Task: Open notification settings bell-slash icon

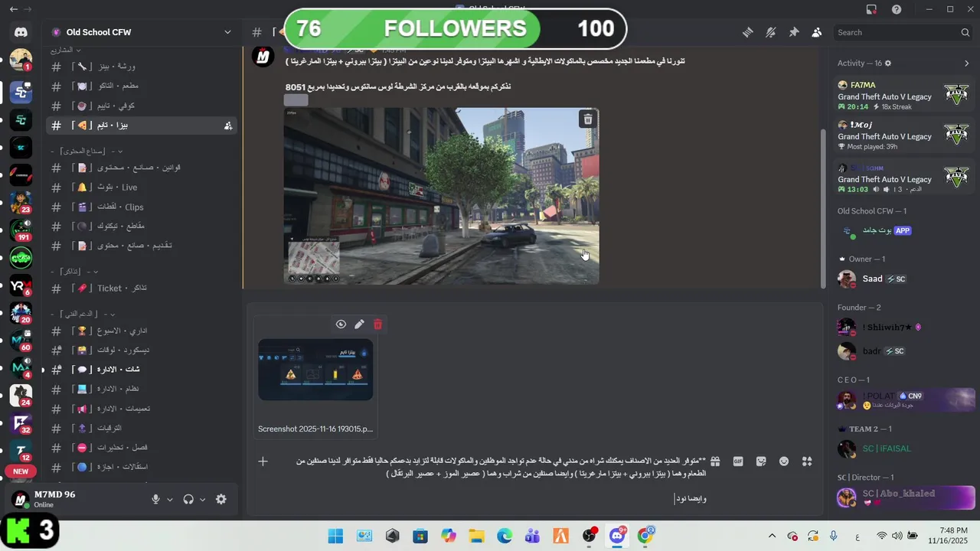Action: coord(770,32)
